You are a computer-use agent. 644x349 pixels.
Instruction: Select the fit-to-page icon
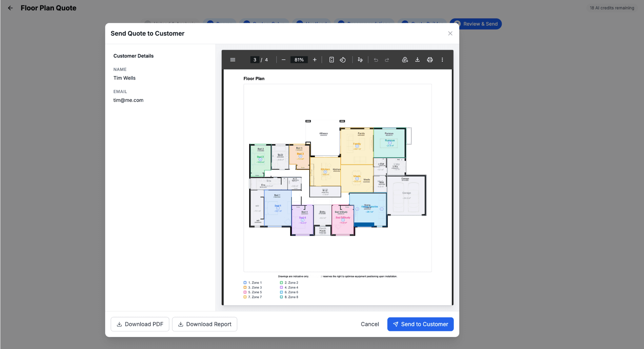tap(331, 59)
